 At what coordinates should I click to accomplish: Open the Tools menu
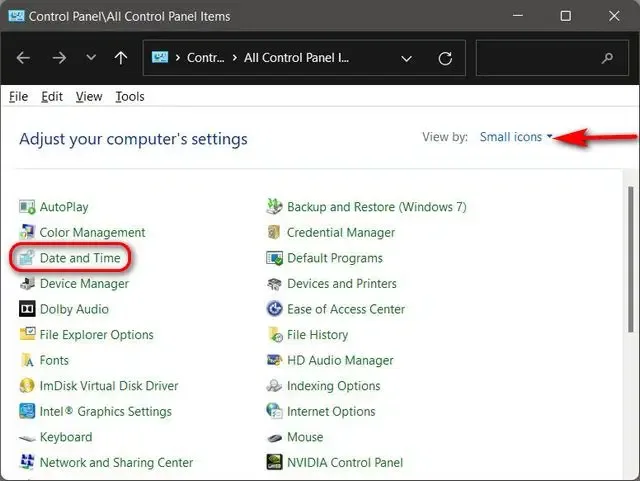130,96
